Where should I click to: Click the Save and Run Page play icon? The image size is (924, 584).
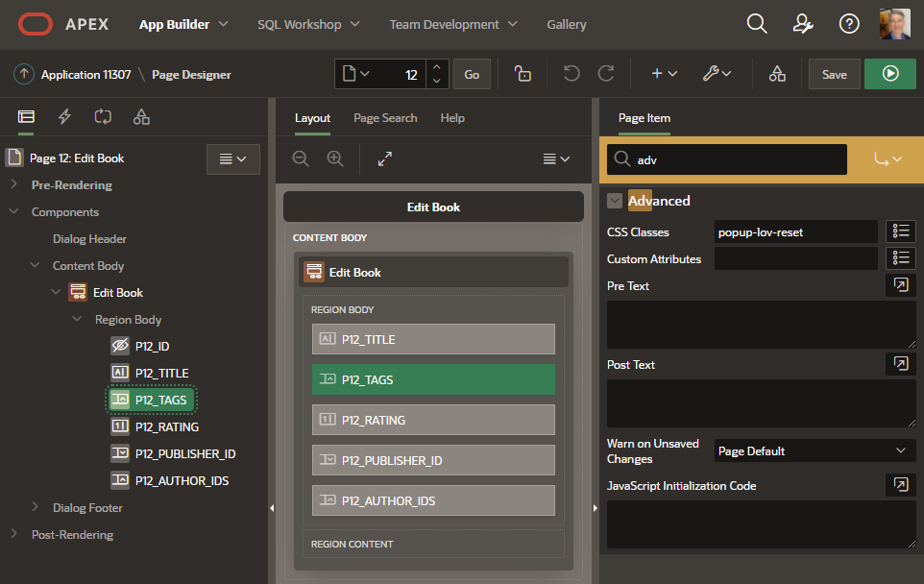[889, 74]
